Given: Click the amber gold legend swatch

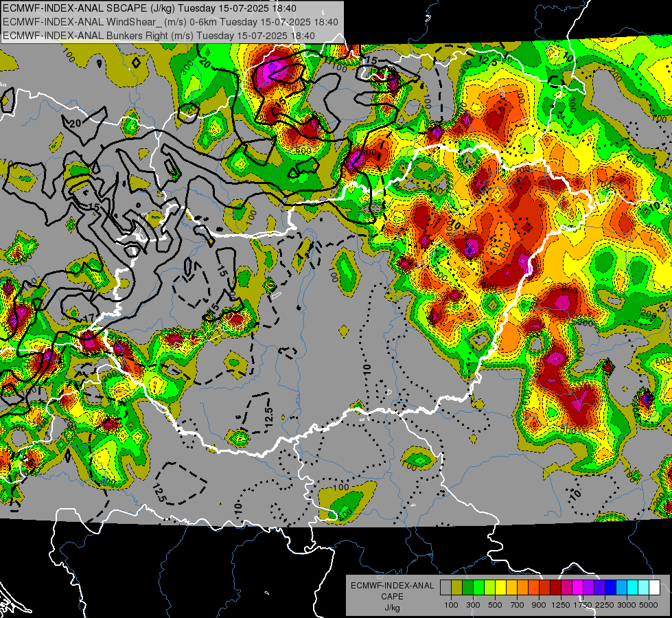Looking at the screenshot, I should tap(511, 587).
